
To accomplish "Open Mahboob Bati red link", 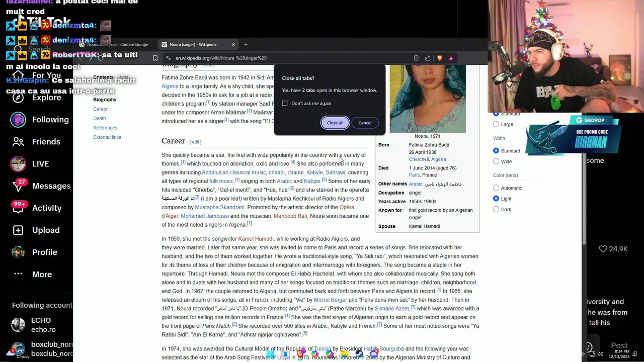I will coord(290,216).
